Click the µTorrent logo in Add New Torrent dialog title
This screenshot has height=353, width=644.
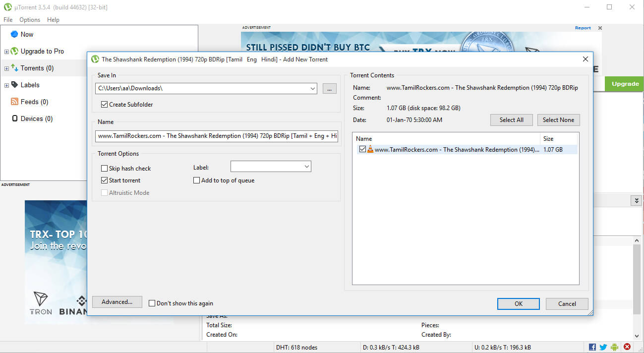[95, 59]
